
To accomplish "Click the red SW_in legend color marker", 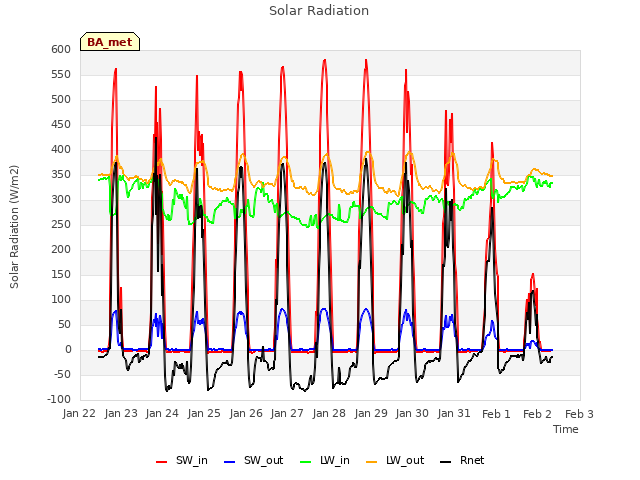I will coord(162,462).
